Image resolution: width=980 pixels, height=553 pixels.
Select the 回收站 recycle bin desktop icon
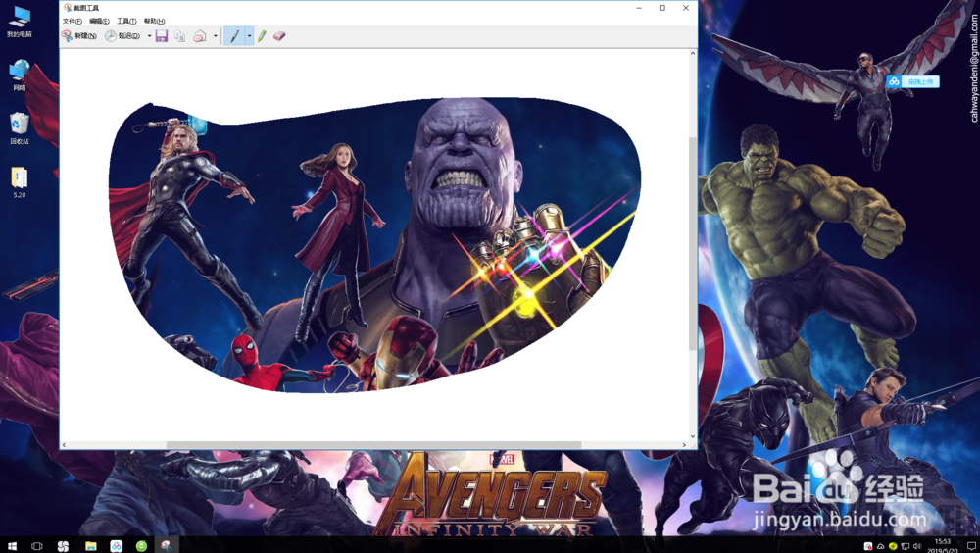20,128
